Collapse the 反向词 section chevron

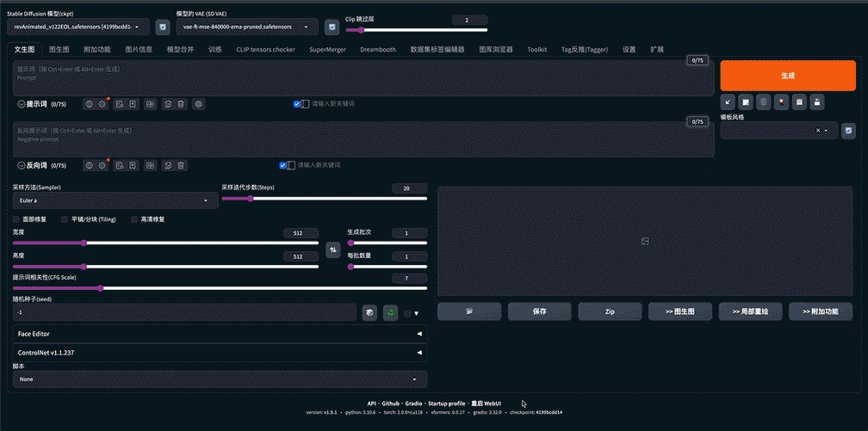click(x=21, y=165)
